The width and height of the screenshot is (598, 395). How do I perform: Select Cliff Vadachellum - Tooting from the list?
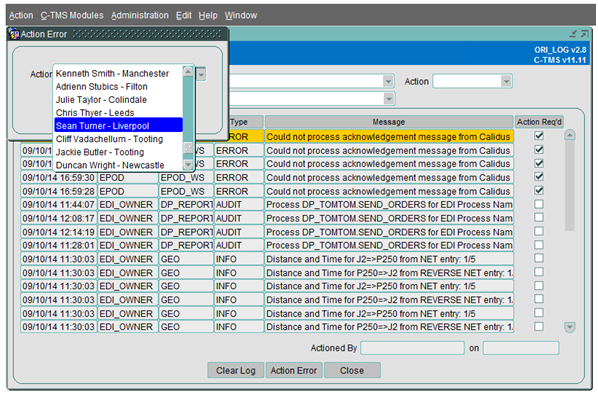(x=118, y=139)
